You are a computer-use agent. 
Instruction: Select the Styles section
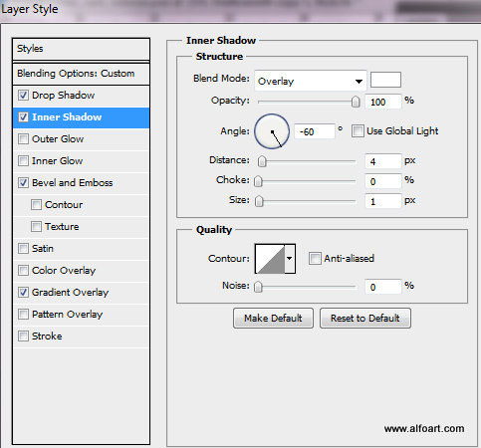[x=81, y=49]
